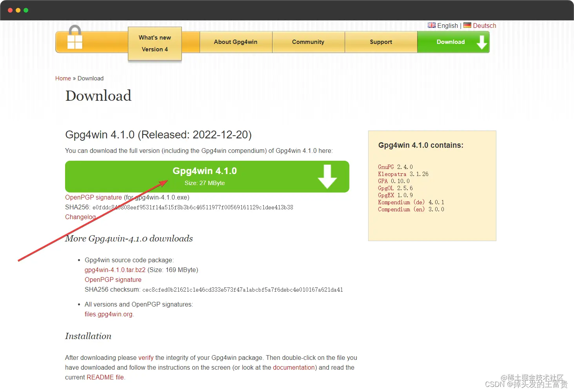This screenshot has width=574, height=392.
Task: Click the German flag icon
Action: [467, 25]
